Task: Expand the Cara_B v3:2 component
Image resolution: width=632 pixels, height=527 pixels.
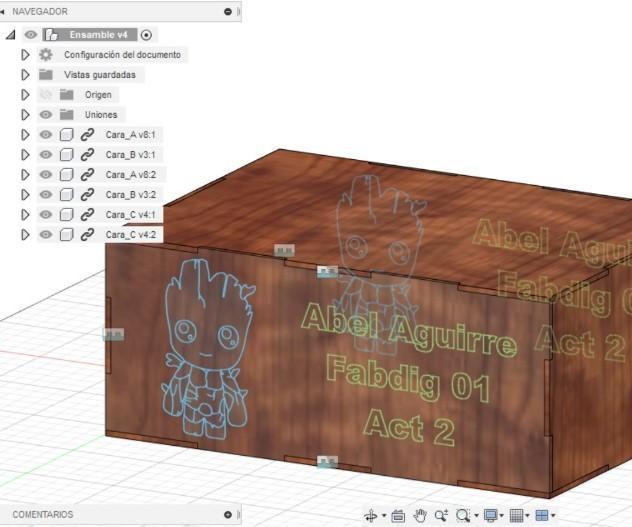Action: tap(25, 195)
